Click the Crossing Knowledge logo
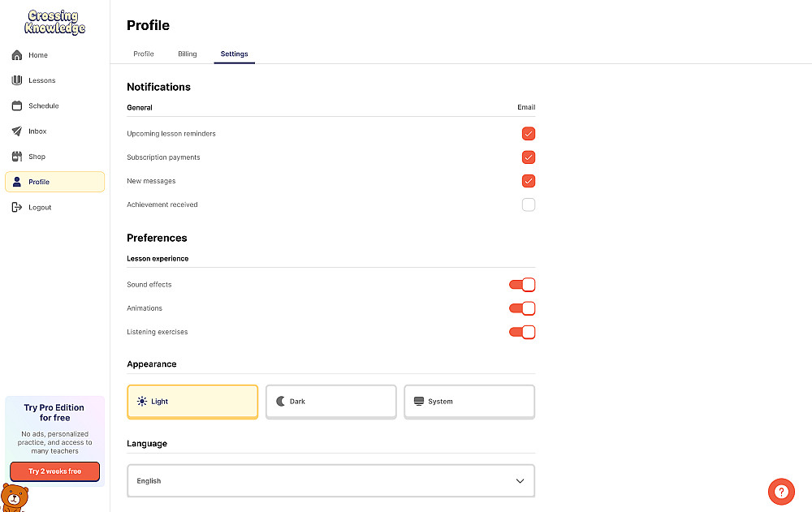The height and width of the screenshot is (512, 812). pos(54,22)
